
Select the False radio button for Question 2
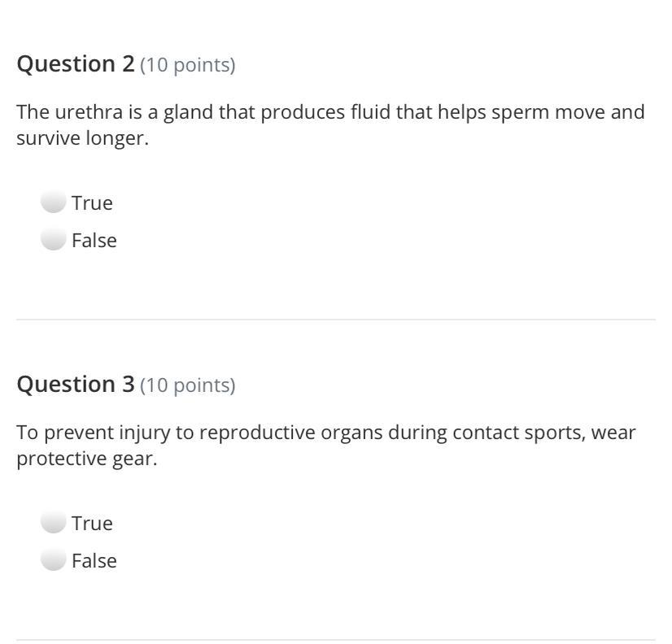(53, 240)
